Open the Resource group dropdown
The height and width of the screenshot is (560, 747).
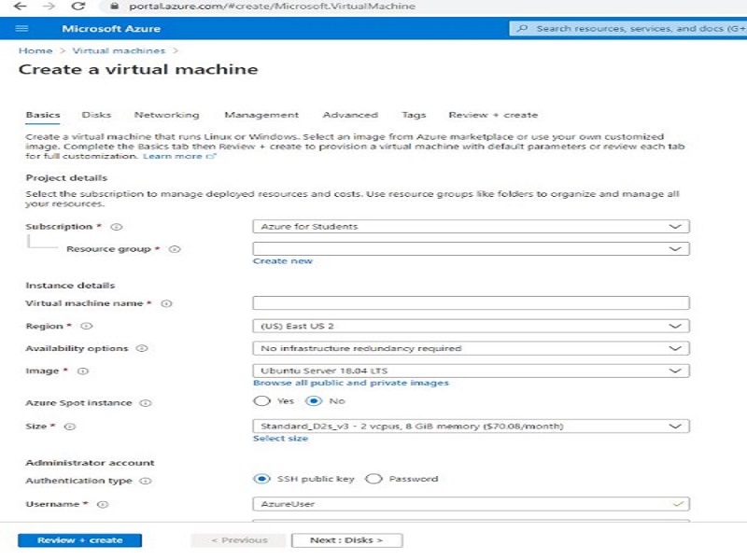pyautogui.click(x=472, y=248)
